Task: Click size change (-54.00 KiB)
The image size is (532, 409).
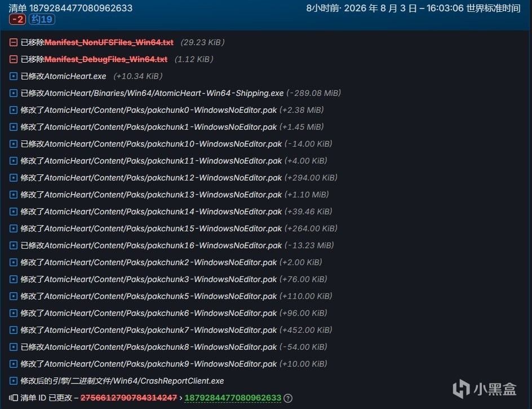Action: (x=303, y=347)
